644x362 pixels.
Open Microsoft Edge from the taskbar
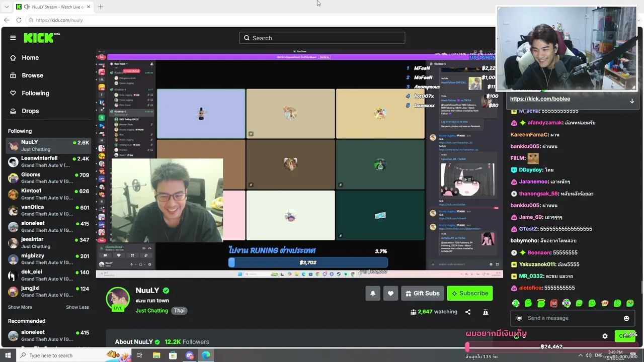click(x=206, y=355)
